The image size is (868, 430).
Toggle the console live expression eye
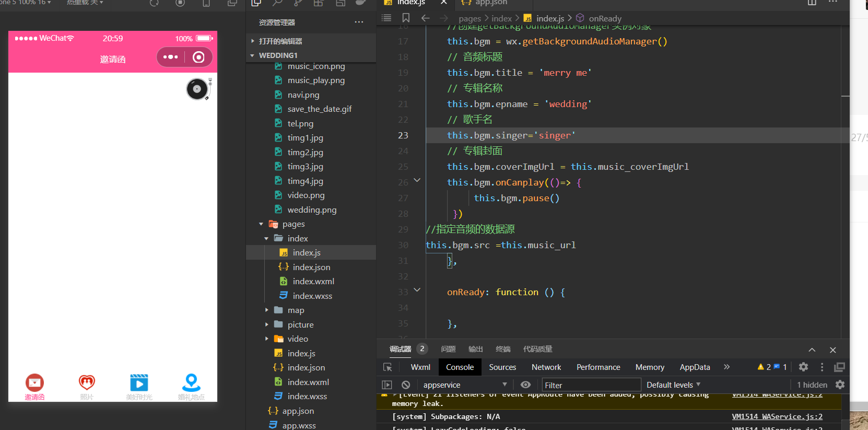(x=525, y=385)
